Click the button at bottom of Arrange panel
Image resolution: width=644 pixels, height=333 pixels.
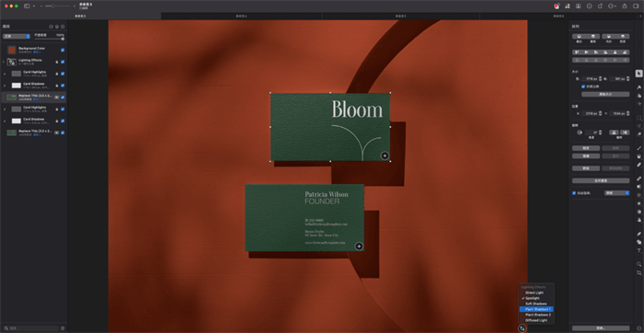coord(601,328)
